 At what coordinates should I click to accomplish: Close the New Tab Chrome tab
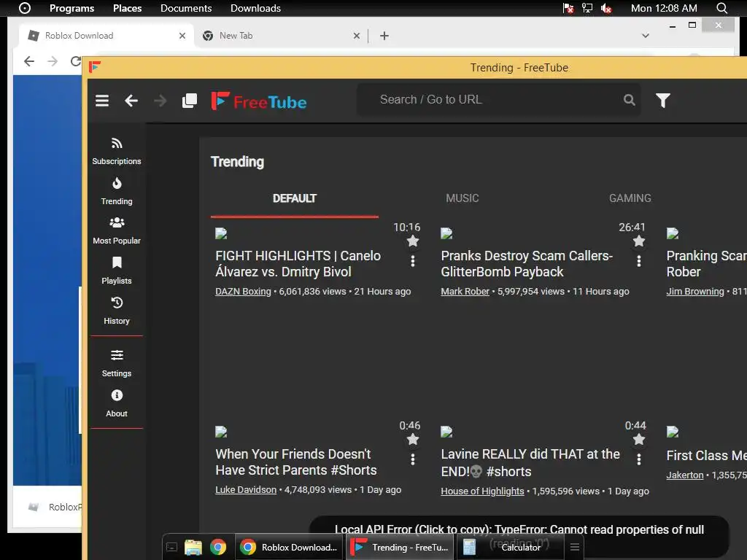pos(356,36)
